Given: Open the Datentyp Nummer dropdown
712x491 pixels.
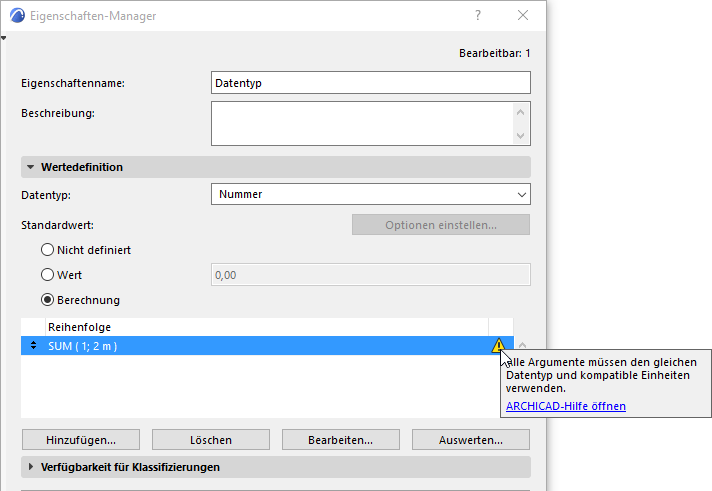Looking at the screenshot, I should click(371, 194).
